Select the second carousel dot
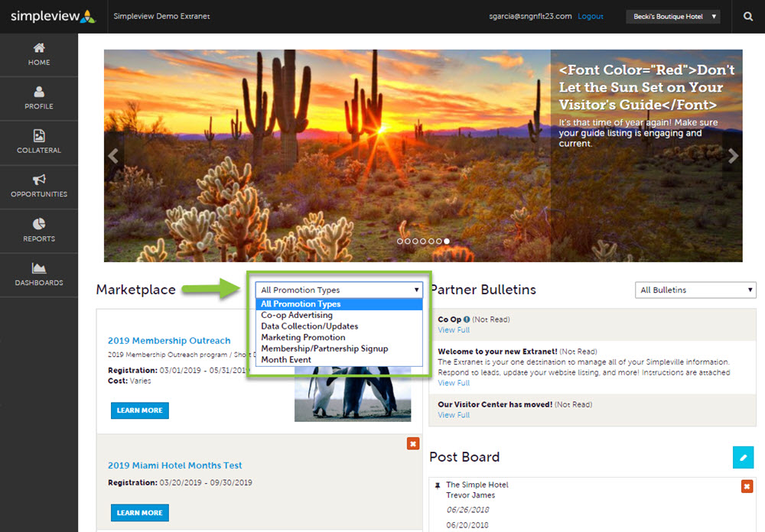Screen dimensions: 765x532 click(x=408, y=241)
